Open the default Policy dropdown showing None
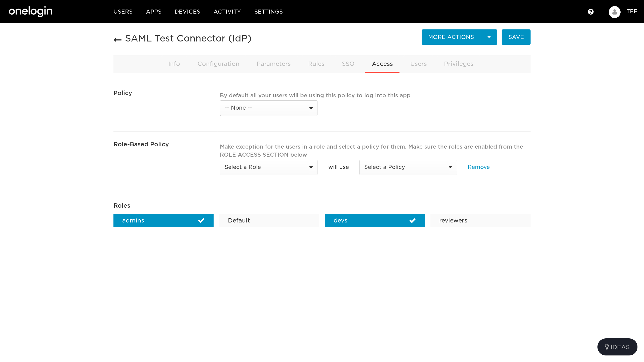 pyautogui.click(x=268, y=108)
